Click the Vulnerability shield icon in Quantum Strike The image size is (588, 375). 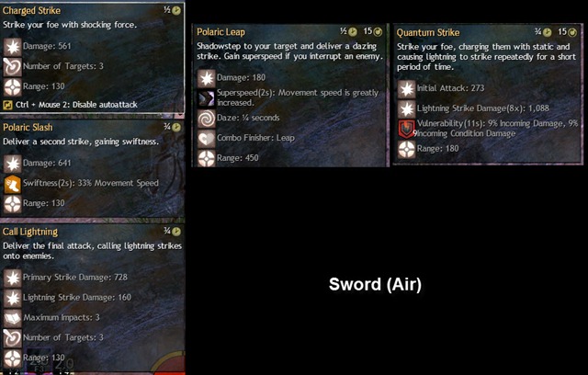pyautogui.click(x=406, y=129)
